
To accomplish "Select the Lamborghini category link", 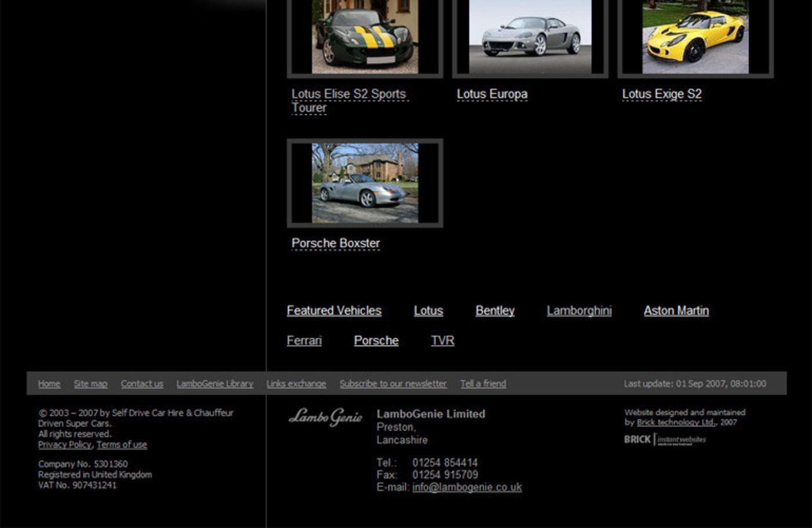I will [x=579, y=310].
